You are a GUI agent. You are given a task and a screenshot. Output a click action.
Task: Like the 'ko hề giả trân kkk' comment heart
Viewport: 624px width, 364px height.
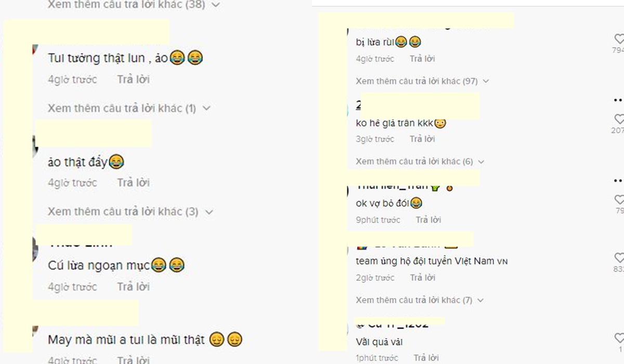point(619,119)
